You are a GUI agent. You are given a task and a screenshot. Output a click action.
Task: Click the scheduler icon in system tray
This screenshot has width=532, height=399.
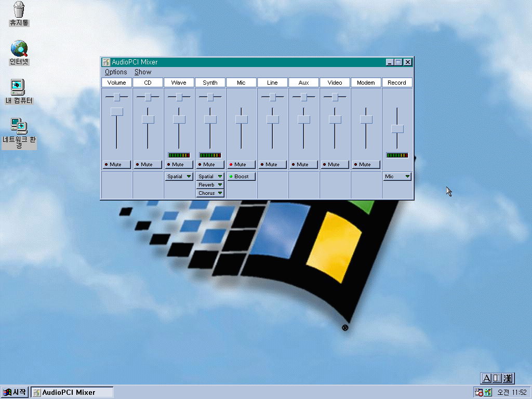click(x=478, y=392)
